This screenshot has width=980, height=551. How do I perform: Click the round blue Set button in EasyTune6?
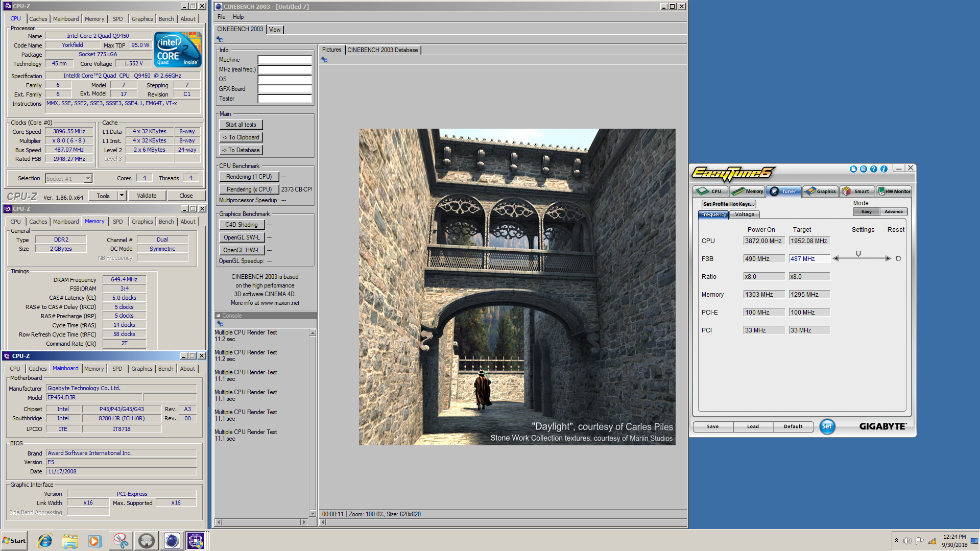[827, 426]
